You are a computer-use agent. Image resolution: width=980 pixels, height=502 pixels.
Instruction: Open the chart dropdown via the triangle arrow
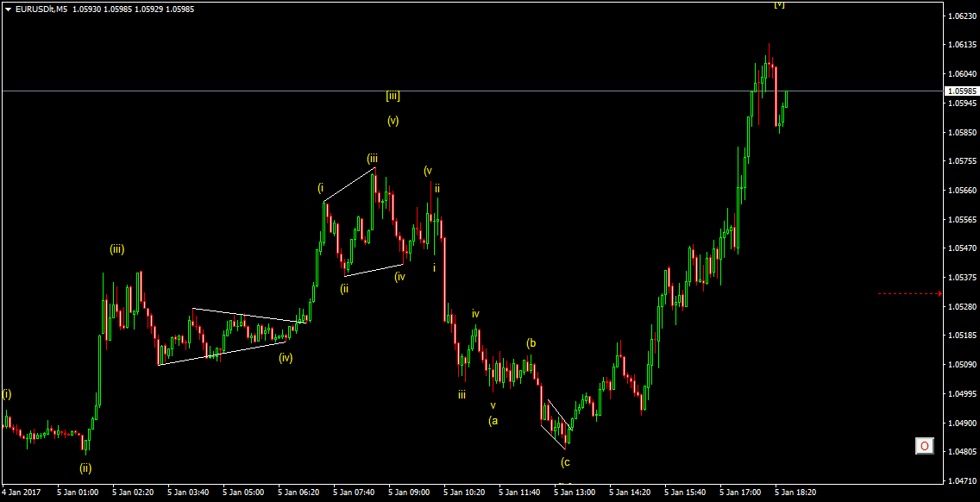point(9,8)
